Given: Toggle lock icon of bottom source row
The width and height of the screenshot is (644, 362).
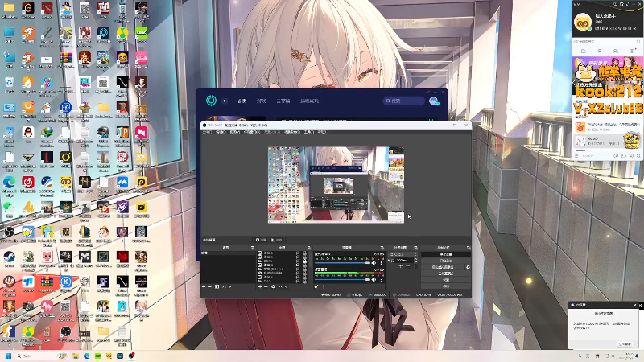Looking at the screenshot, I should [x=305, y=281].
